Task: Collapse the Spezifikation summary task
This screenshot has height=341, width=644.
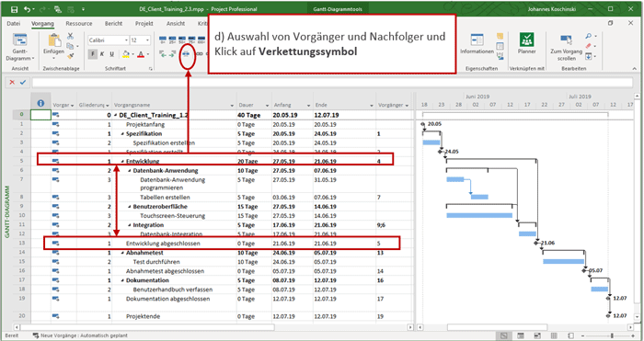Action: coord(122,134)
